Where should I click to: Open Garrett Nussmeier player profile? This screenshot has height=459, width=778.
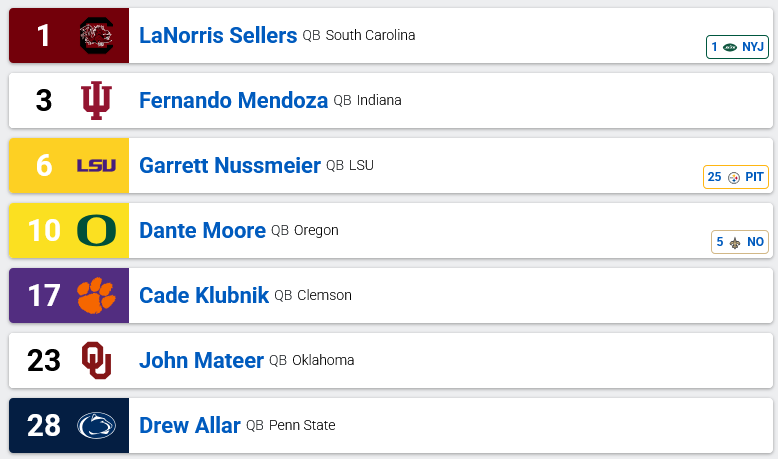pos(230,166)
